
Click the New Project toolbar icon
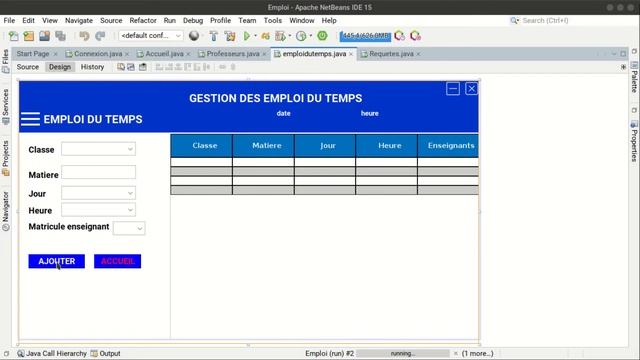click(x=29, y=36)
